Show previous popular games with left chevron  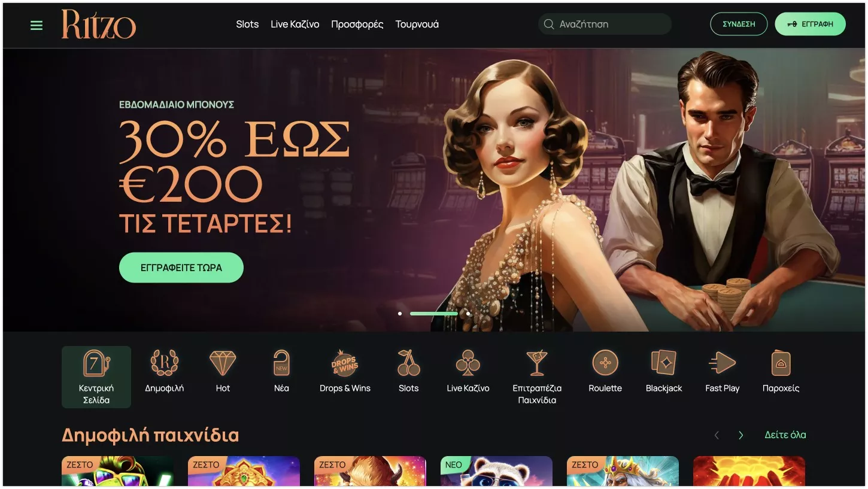(717, 435)
